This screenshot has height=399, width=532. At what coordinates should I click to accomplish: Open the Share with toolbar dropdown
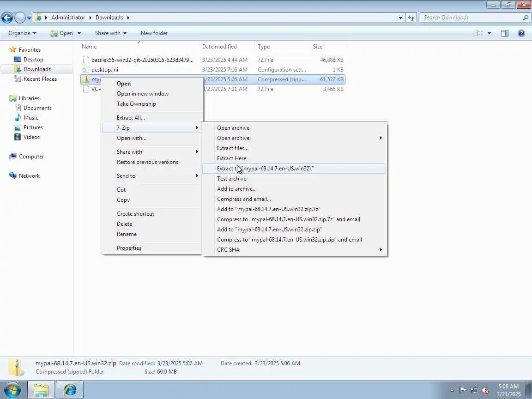[111, 33]
